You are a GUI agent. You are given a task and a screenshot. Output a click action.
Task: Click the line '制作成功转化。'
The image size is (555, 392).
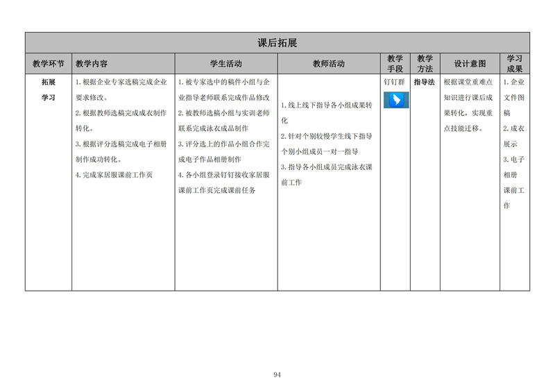click(99, 160)
